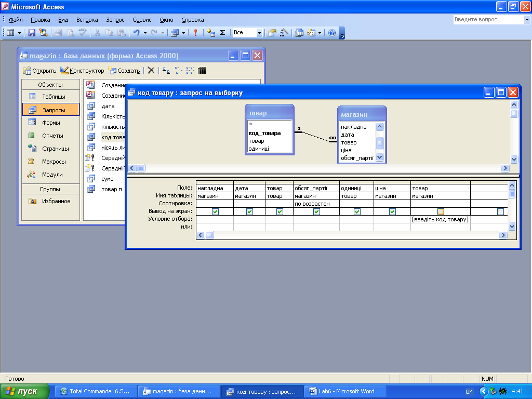Viewport: 532px width, 399px height.
Task: Open the Build expression wand icon
Action: [x=284, y=33]
